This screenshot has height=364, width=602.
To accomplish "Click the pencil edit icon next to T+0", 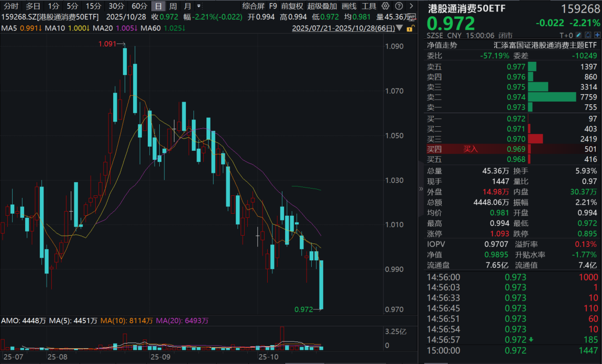I will pyautogui.click(x=578, y=35).
